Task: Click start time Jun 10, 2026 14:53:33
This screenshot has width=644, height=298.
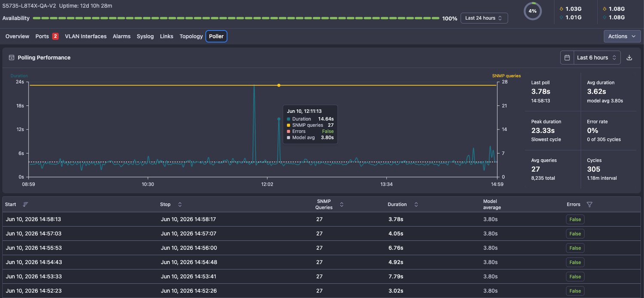Action: pyautogui.click(x=33, y=276)
